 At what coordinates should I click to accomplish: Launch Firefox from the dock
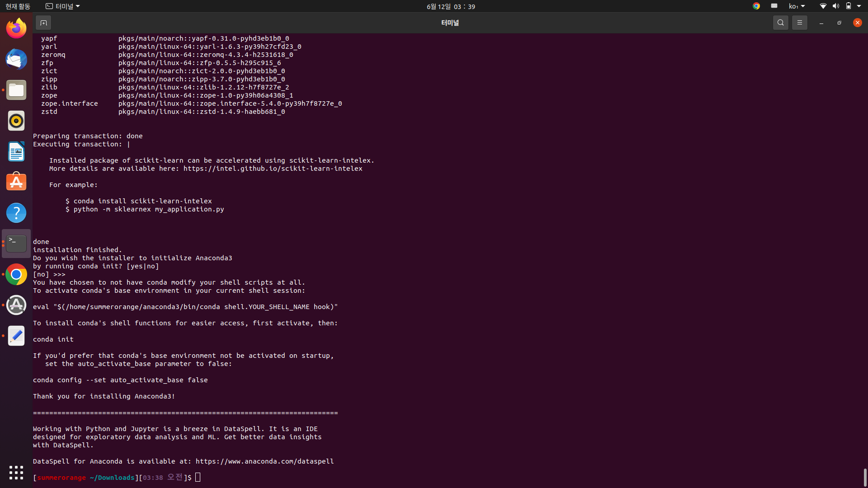coord(16,28)
